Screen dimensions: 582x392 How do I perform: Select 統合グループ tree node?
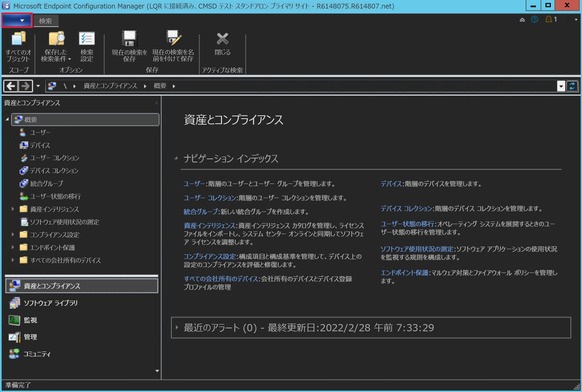(x=46, y=183)
